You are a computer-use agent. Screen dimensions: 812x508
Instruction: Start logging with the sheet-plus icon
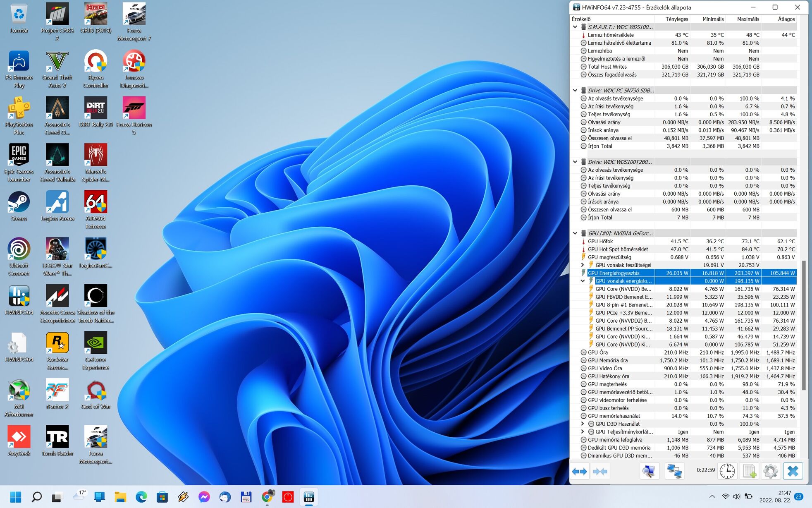pyautogui.click(x=749, y=471)
